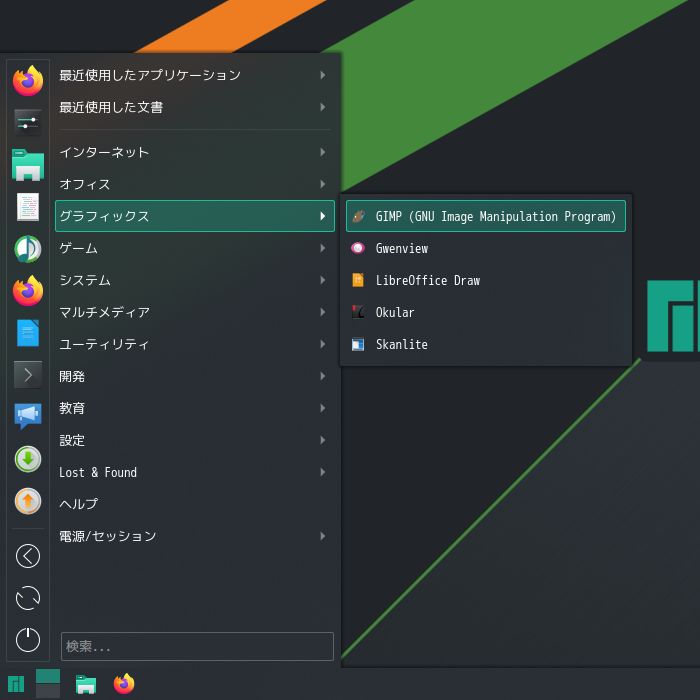Open LibreOffice Draw via its orange icon
This screenshot has width=700, height=700.
[x=358, y=280]
